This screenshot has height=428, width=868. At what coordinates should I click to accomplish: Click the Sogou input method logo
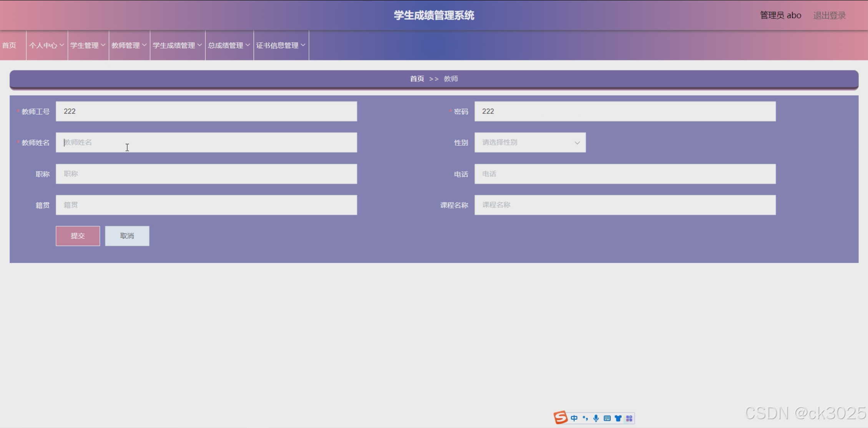561,418
